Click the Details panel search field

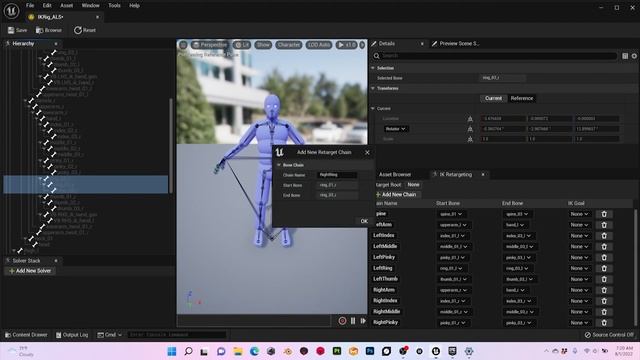click(x=494, y=56)
